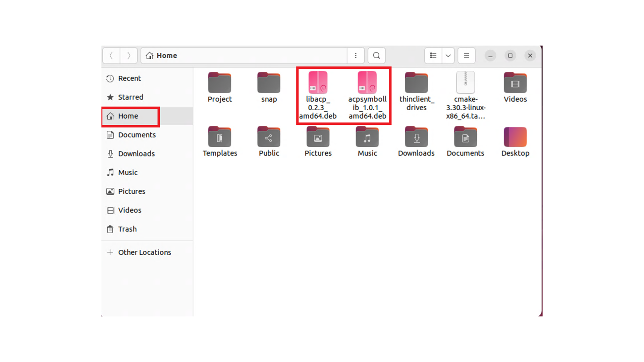Open Recent in the sidebar
Viewport: 644px width, 362px height.
coord(129,78)
